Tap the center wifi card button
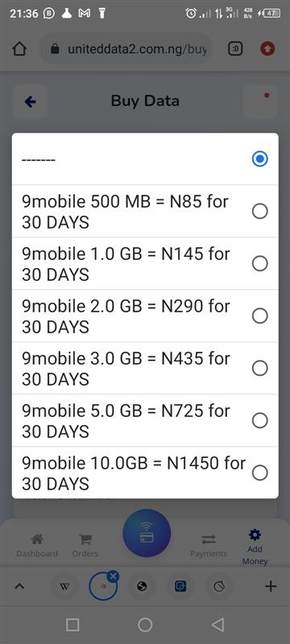This screenshot has width=290, height=644. 147,533
